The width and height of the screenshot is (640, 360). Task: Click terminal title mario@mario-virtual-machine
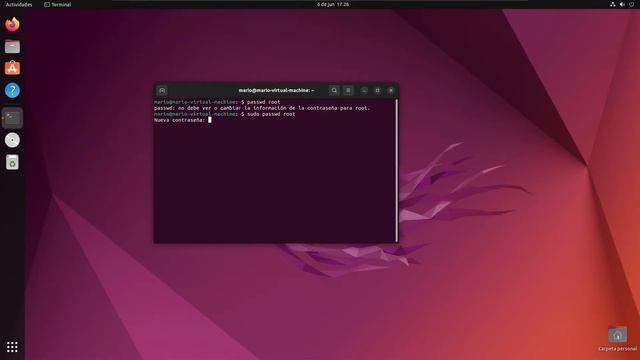(x=276, y=90)
